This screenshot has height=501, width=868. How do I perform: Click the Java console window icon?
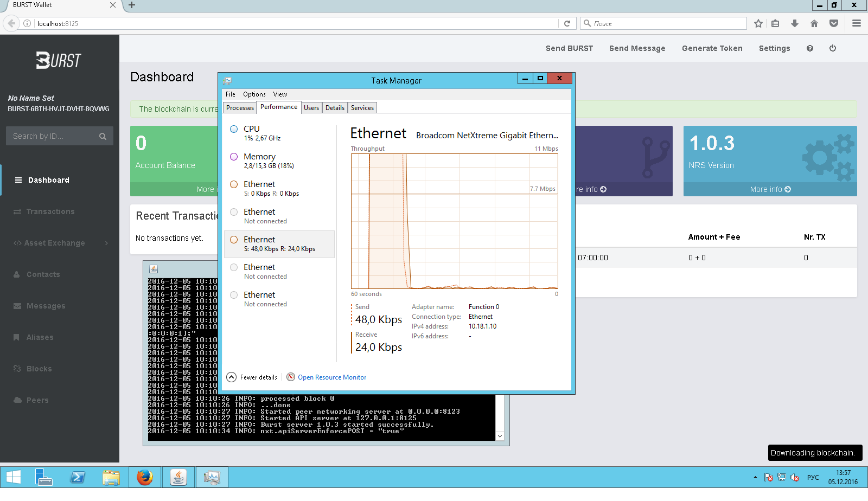tap(154, 269)
